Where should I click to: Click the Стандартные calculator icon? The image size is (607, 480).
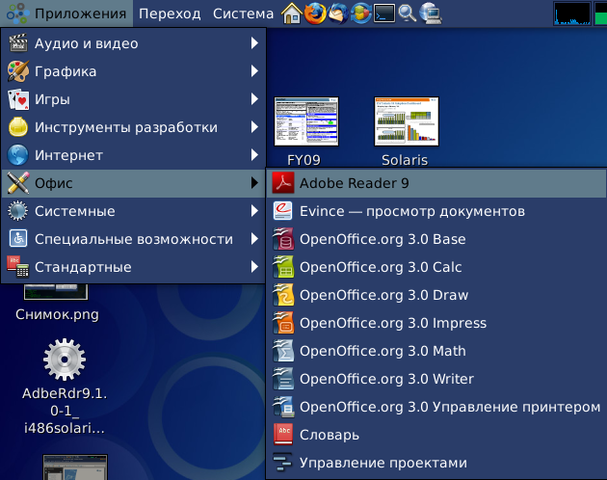(18, 267)
